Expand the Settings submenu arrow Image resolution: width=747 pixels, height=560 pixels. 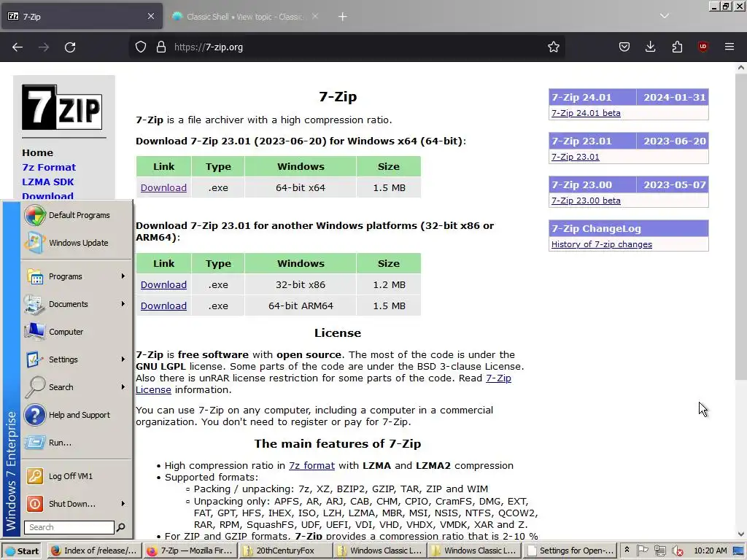[123, 359]
